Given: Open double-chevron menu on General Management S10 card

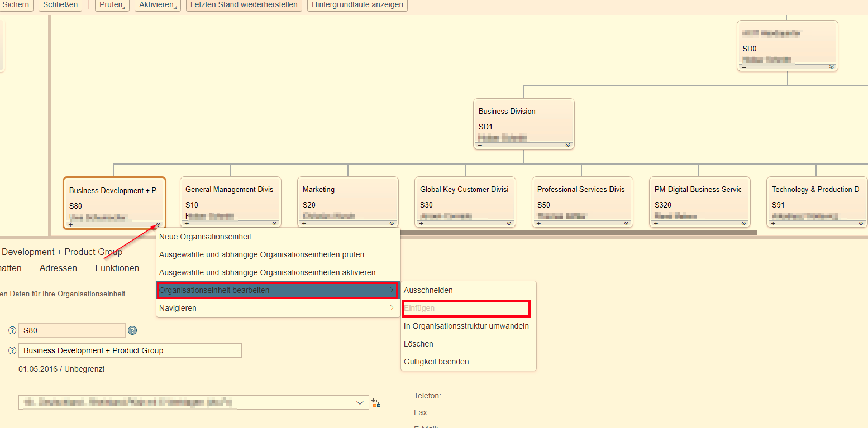Looking at the screenshot, I should tap(275, 223).
